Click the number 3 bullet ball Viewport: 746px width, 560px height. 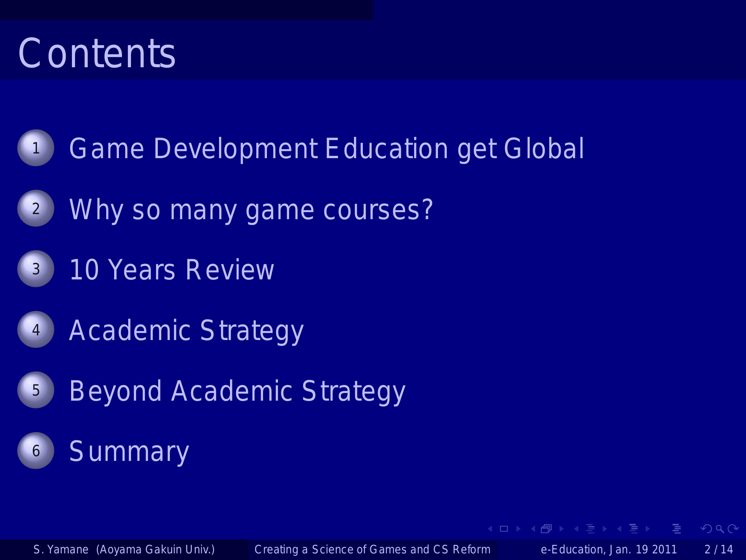click(36, 269)
